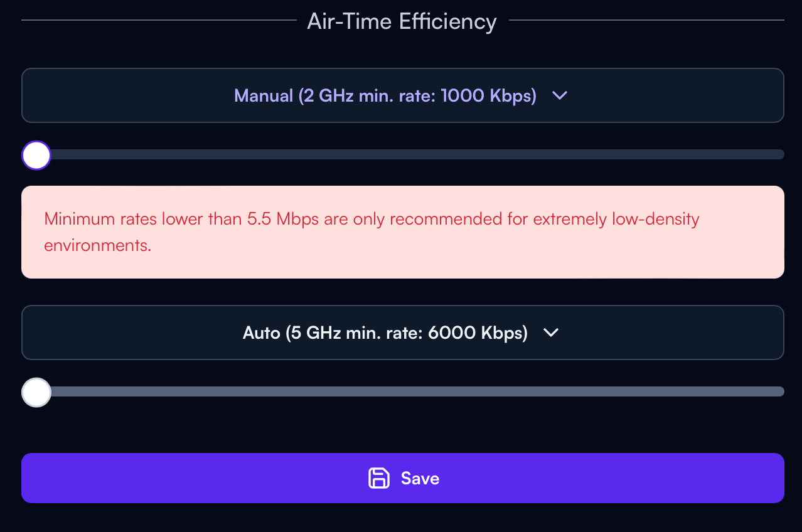Click the floppy disk Save icon

[x=379, y=478]
